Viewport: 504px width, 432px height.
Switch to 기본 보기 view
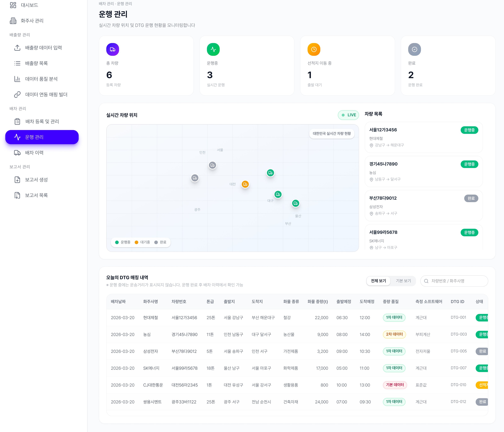pos(403,281)
